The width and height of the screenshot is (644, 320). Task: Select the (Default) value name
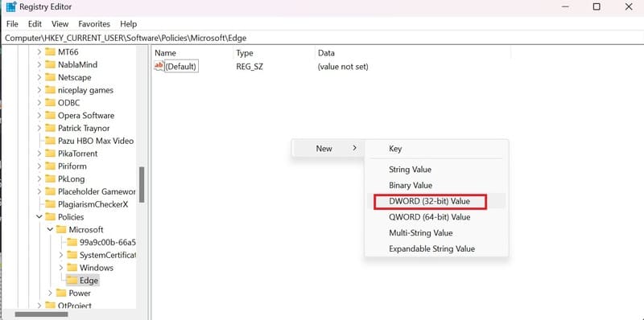point(180,66)
